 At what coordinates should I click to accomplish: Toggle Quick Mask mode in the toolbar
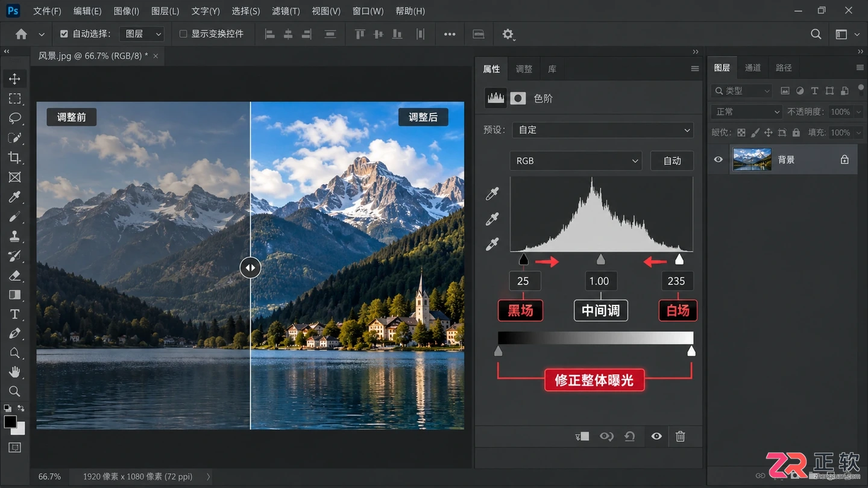[14, 448]
